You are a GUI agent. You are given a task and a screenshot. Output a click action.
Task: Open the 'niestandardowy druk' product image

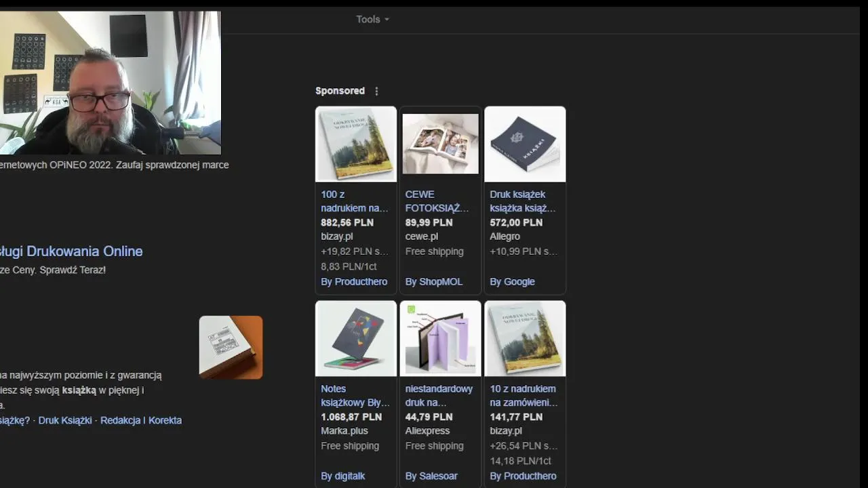point(440,339)
